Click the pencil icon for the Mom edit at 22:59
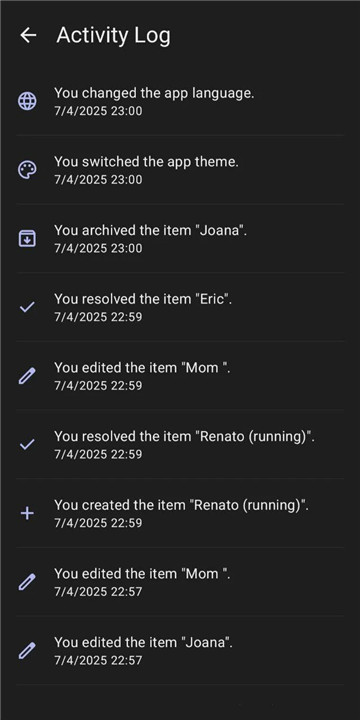360x720 pixels. tap(27, 376)
